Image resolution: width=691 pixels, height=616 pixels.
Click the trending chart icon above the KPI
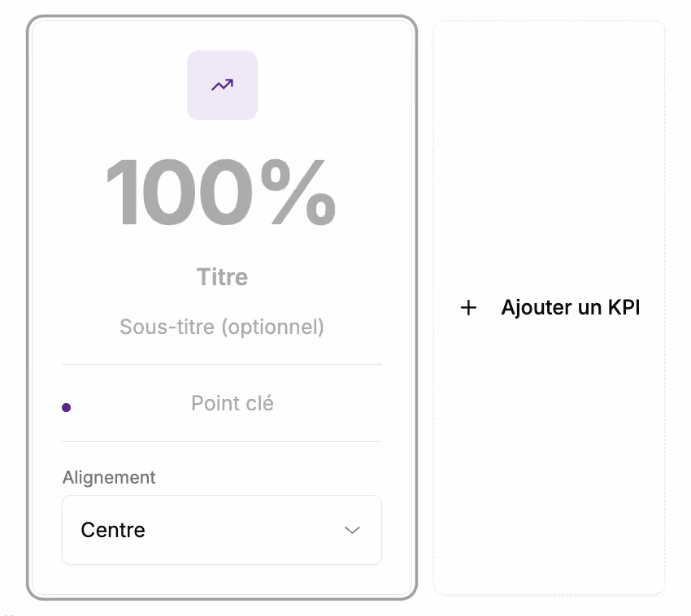222,85
